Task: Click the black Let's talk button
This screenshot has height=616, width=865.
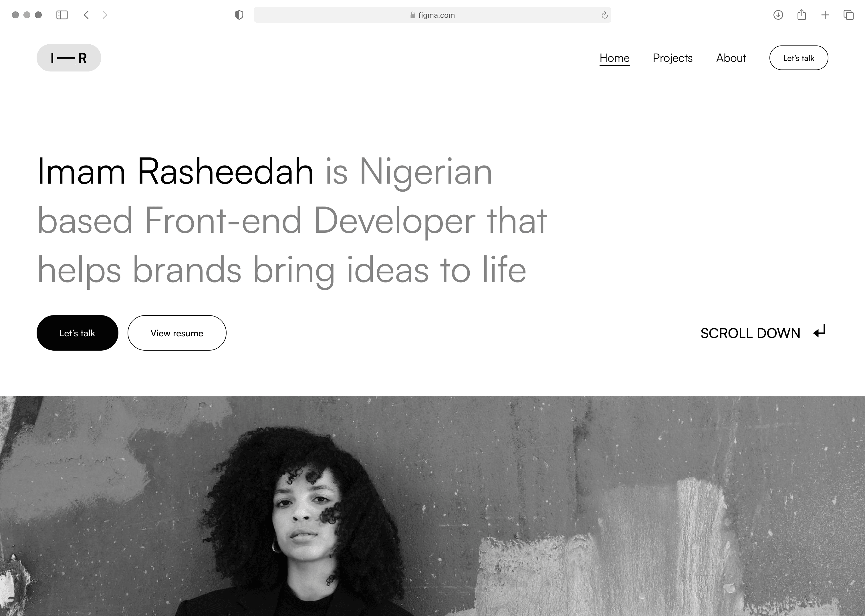Action: coord(78,333)
